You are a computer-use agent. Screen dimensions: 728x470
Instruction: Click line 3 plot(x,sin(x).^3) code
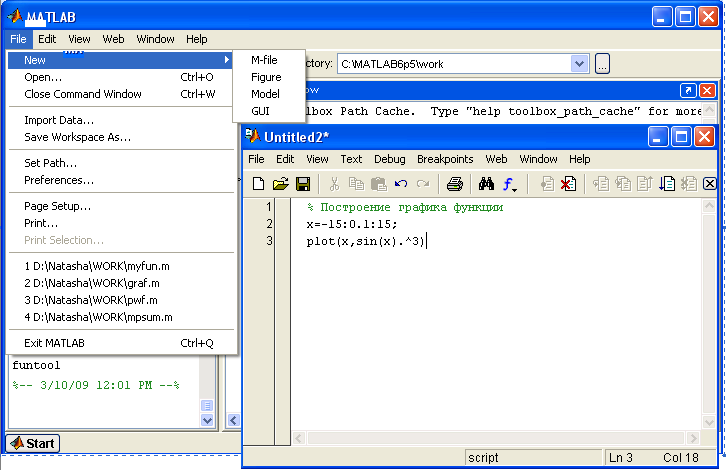pyautogui.click(x=365, y=241)
